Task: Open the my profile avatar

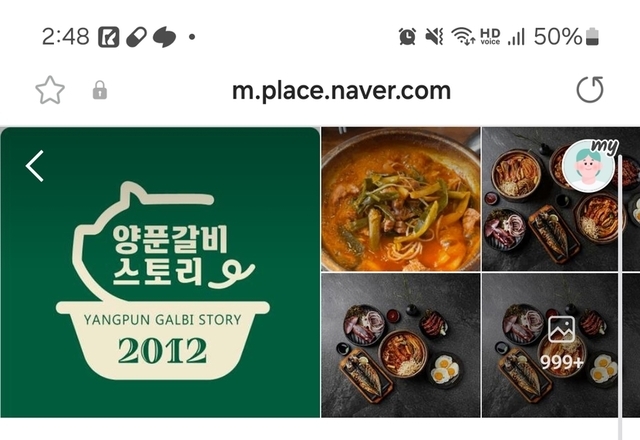Action: (589, 165)
